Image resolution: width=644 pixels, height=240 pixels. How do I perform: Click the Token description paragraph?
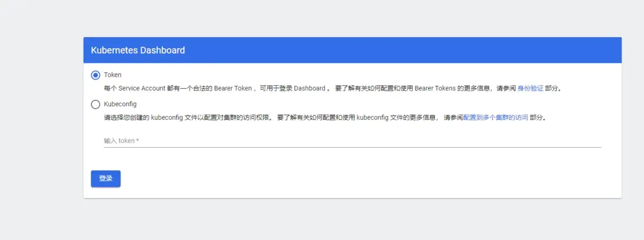(332, 88)
